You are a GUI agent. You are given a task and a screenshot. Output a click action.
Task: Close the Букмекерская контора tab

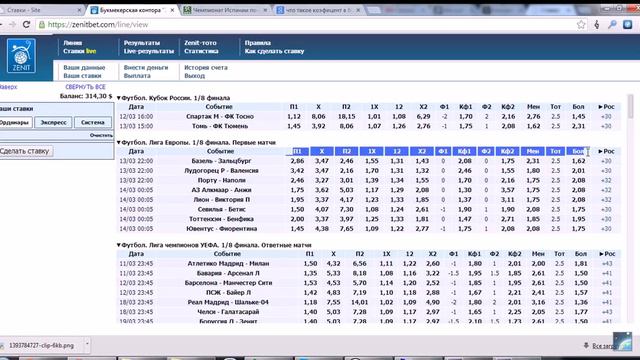click(x=173, y=10)
